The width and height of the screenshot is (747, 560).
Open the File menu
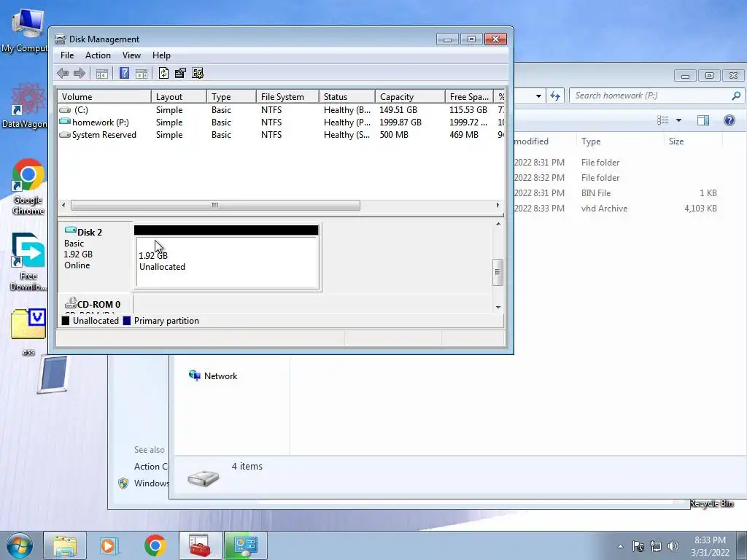pos(67,55)
